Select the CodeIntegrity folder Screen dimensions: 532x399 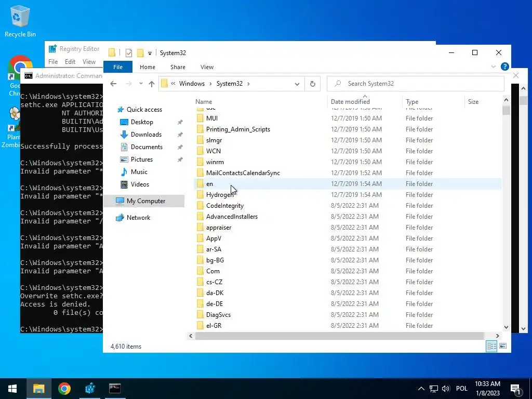click(224, 206)
